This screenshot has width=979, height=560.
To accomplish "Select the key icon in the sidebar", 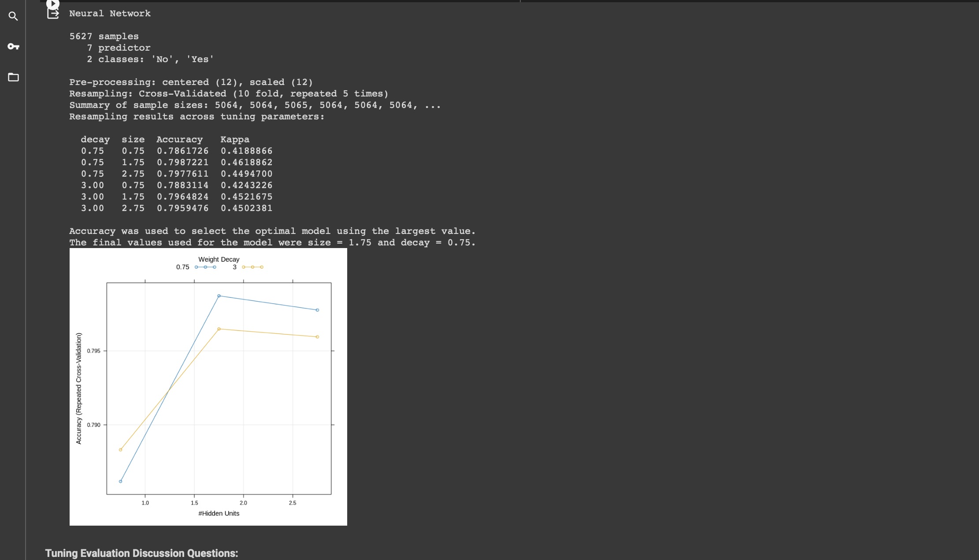I will [x=13, y=46].
